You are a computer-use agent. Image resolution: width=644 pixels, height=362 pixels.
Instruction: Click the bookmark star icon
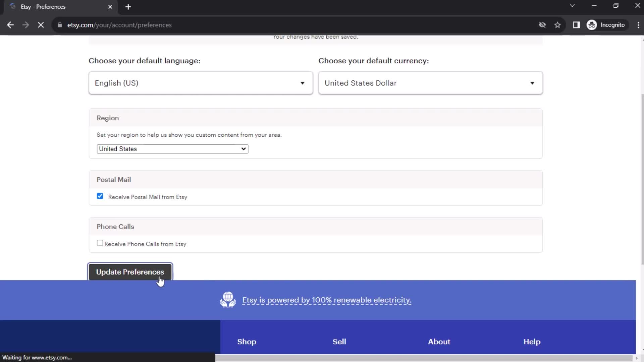click(558, 25)
